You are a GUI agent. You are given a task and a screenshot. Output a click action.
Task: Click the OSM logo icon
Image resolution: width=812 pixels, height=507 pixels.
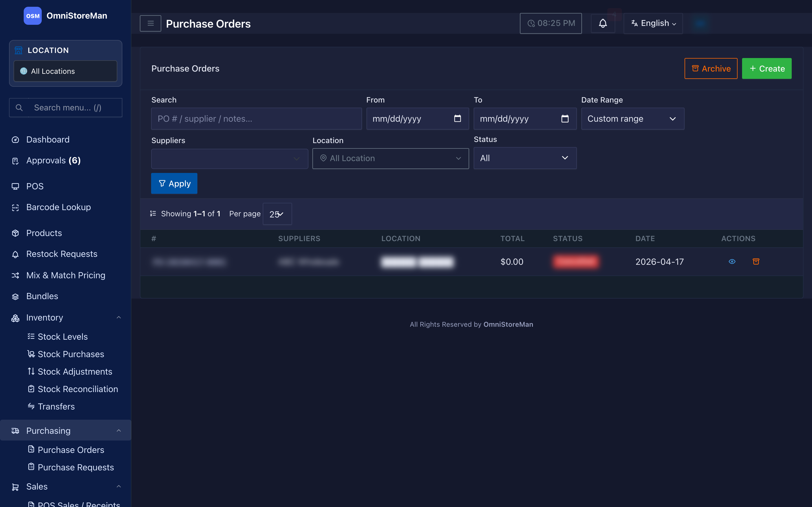32,16
